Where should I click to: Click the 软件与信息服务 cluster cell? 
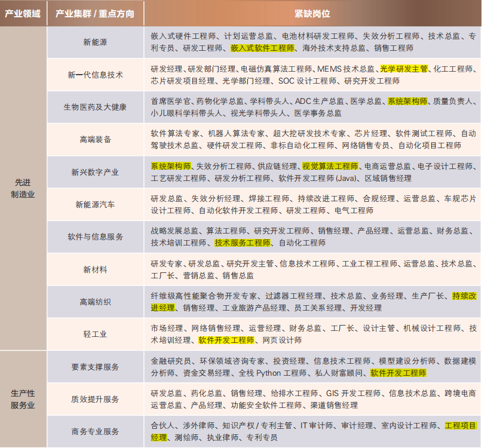pos(95,237)
